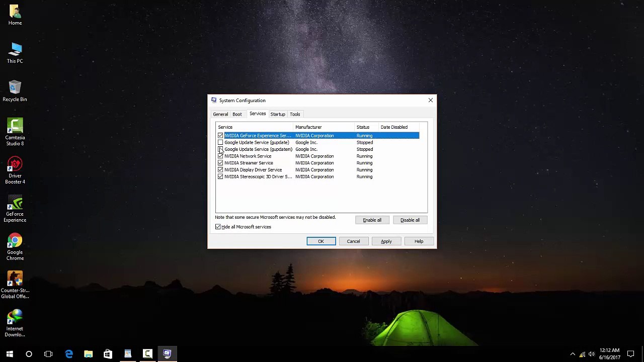Select the This PC desktop icon
This screenshot has height=362, width=644.
pos(15,53)
